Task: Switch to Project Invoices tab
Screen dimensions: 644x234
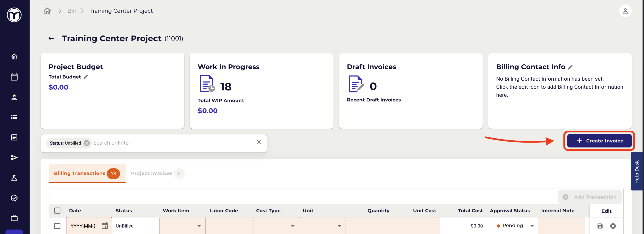Action: [x=157, y=174]
